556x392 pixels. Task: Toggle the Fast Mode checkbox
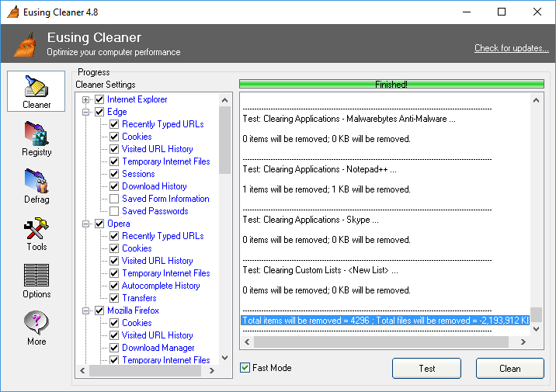(x=245, y=367)
